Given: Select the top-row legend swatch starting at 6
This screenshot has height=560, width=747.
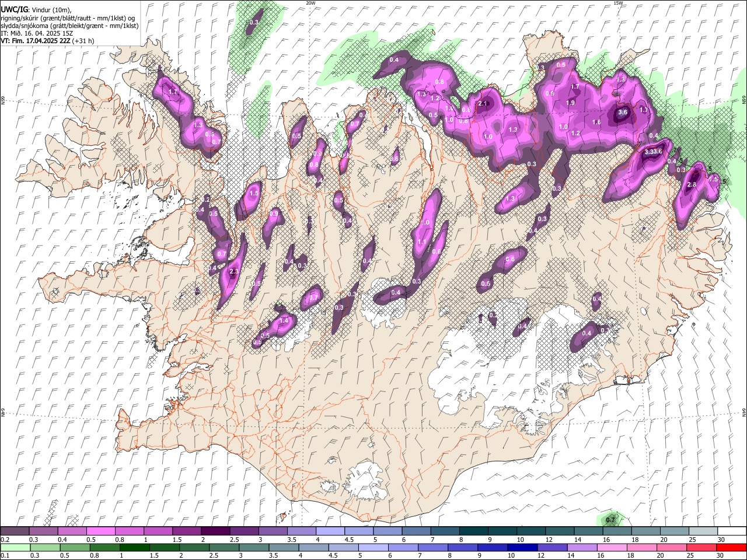Looking at the screenshot, I should click(417, 531).
